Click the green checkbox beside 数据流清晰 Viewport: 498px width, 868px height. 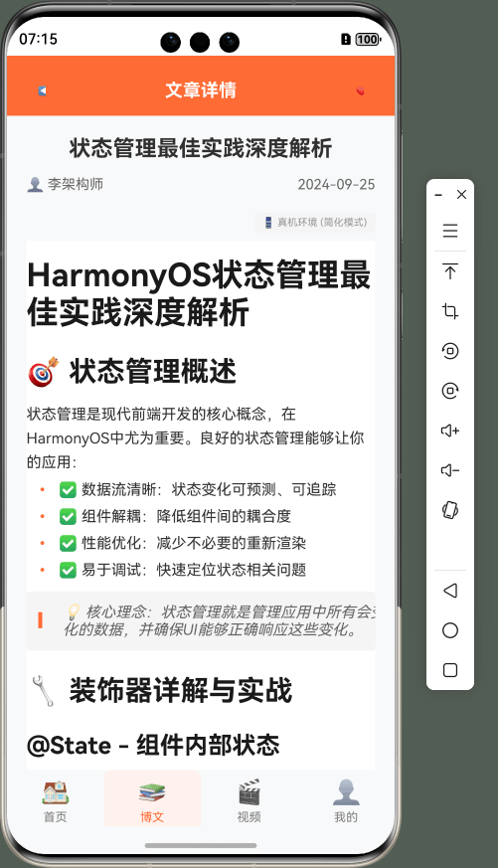click(x=68, y=489)
